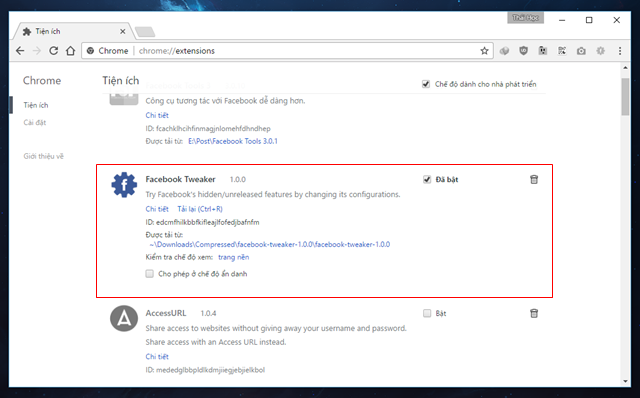Viewport: 640px width, 398px height.
Task: Select Giới thiệu về in the sidebar
Action: point(44,156)
